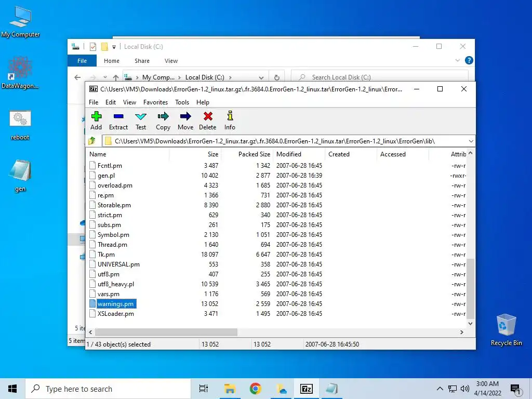Switch to the Explorer Share tab
This screenshot has width=532, height=399.
[142, 61]
